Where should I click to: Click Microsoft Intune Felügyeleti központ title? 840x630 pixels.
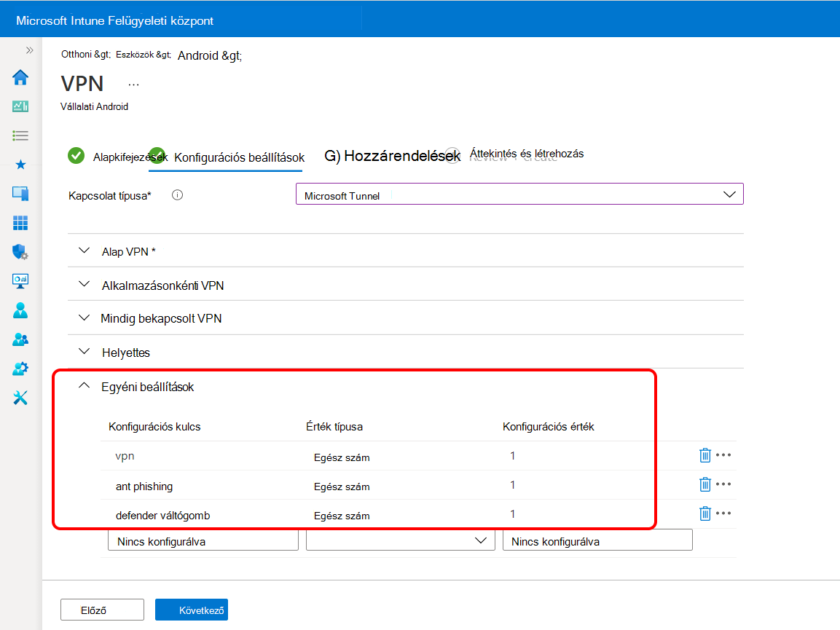(114, 20)
